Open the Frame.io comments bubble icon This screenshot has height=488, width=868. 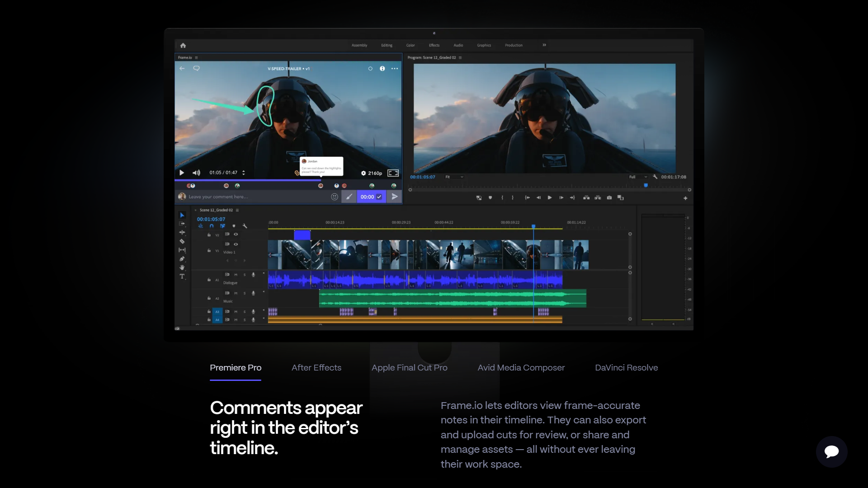pos(196,68)
